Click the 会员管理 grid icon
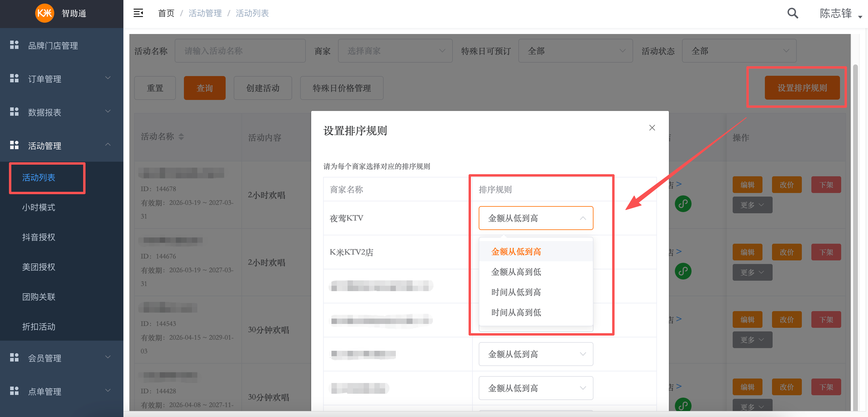The height and width of the screenshot is (417, 868). [x=14, y=357]
